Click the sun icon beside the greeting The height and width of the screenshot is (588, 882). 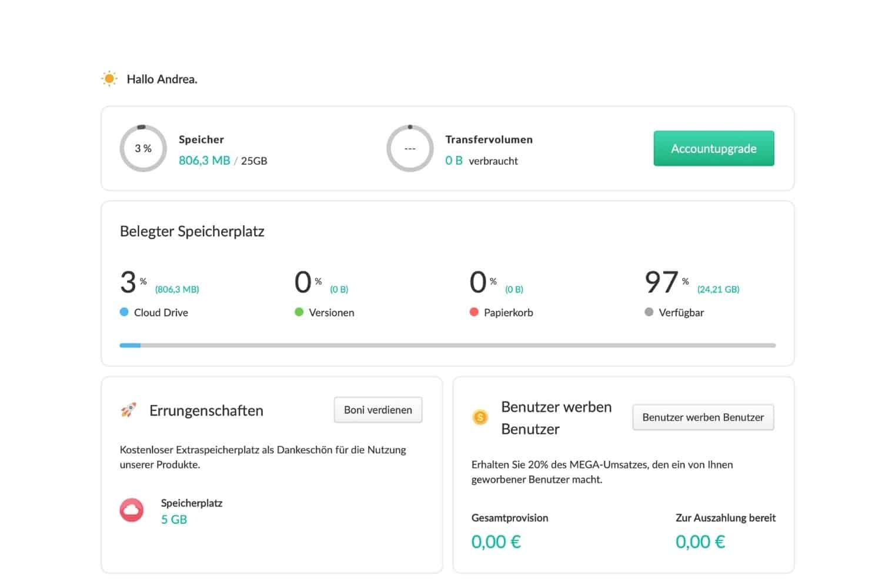click(109, 79)
